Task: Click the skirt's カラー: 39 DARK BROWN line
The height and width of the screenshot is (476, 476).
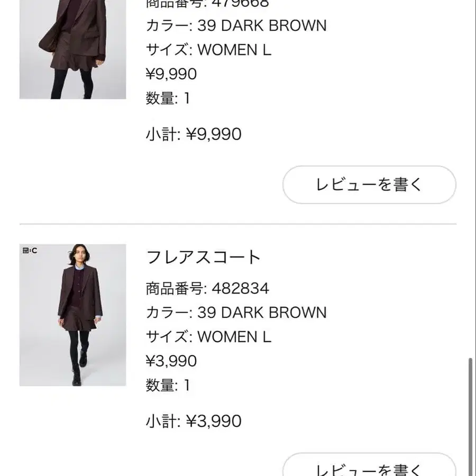Action: [236, 313]
